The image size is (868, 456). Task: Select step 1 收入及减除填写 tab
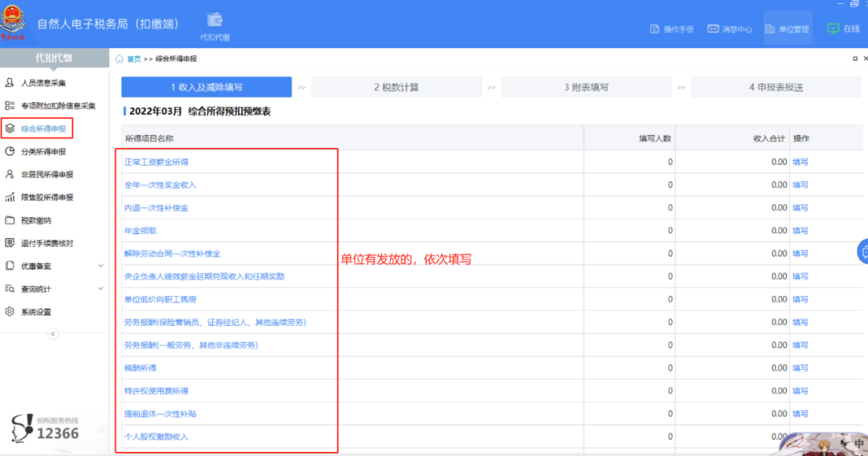point(207,87)
